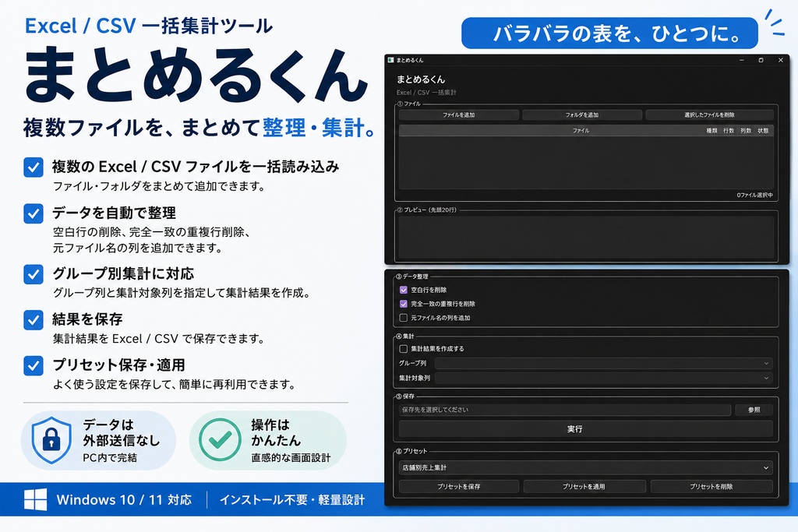Click the 0ファイル選択中 status text

tap(754, 196)
